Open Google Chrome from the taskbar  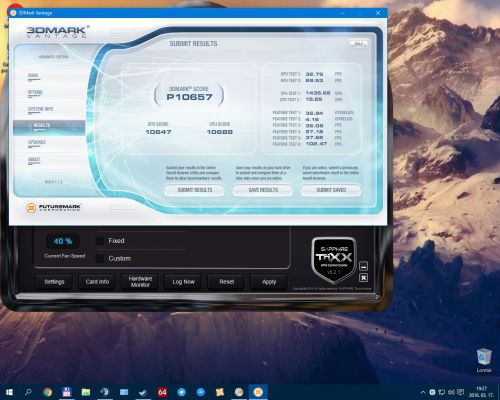click(x=48, y=392)
